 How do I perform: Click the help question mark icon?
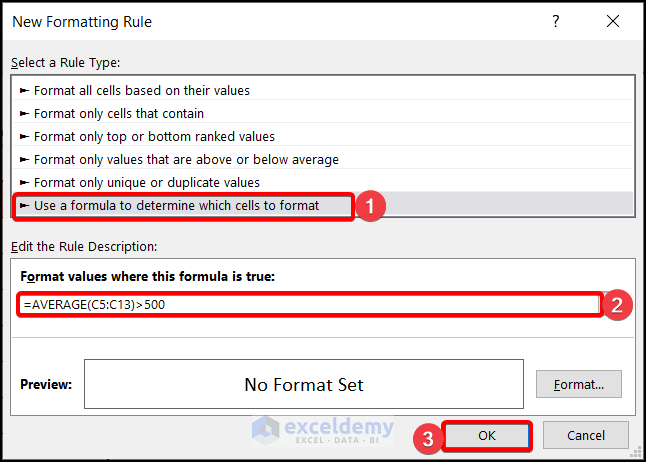tap(556, 21)
